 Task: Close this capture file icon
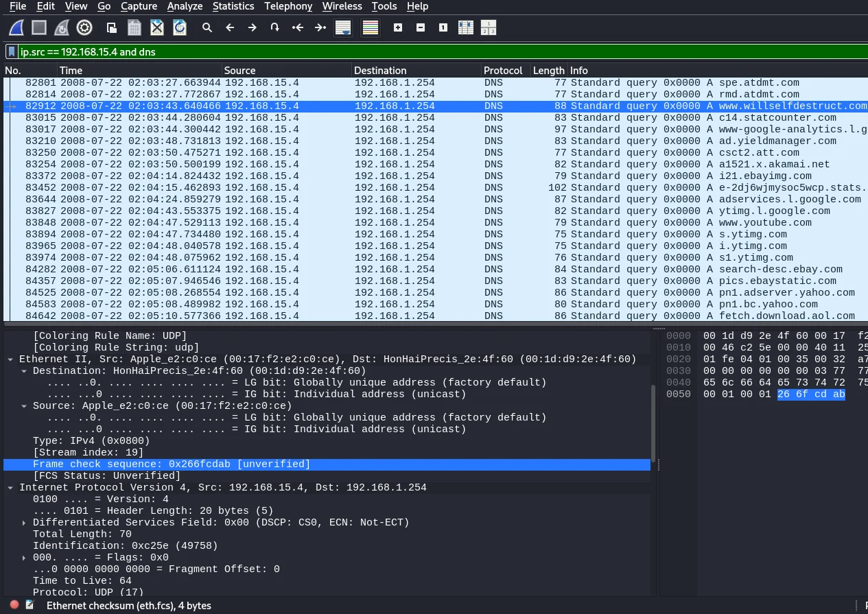pyautogui.click(x=157, y=27)
